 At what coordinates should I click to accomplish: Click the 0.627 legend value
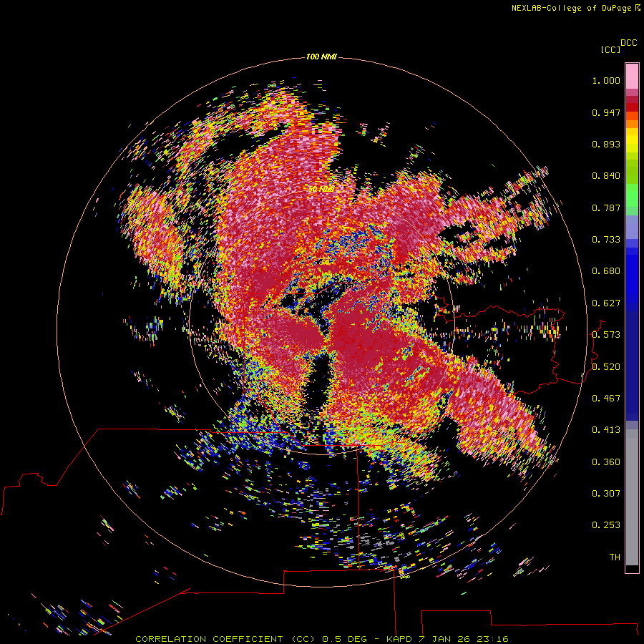point(606,303)
